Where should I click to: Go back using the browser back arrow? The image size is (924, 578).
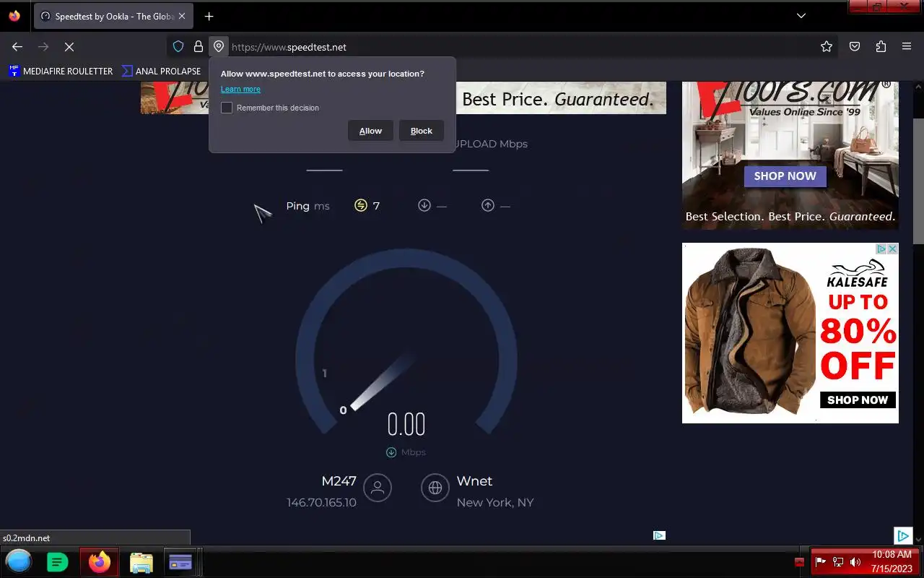[x=17, y=47]
